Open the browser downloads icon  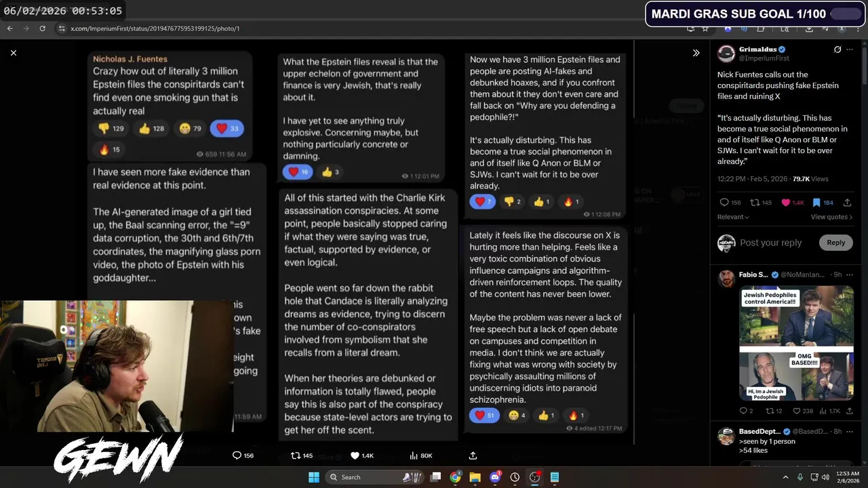point(809,28)
